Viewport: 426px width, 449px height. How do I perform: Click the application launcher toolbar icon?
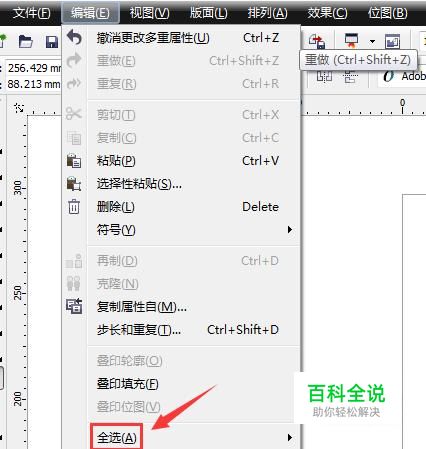point(351,40)
